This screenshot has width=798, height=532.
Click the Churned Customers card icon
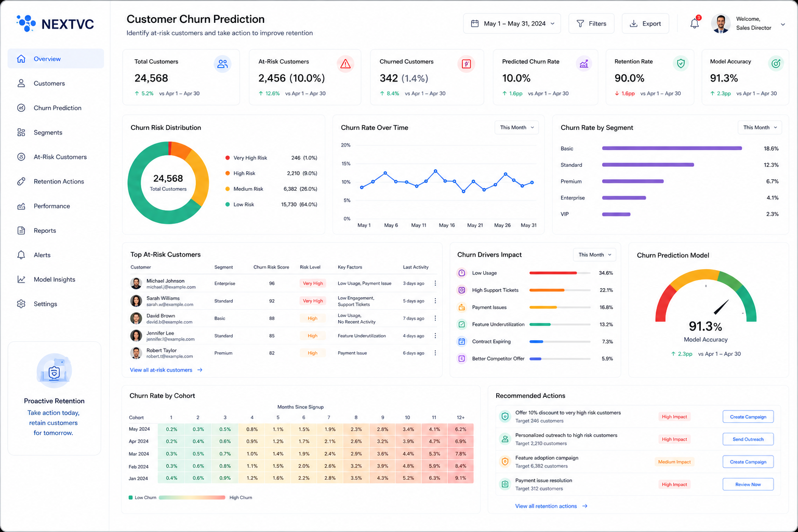[x=466, y=64]
